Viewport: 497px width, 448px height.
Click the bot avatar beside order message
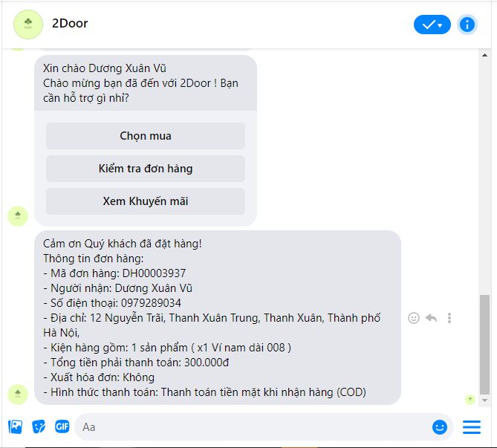tap(18, 394)
